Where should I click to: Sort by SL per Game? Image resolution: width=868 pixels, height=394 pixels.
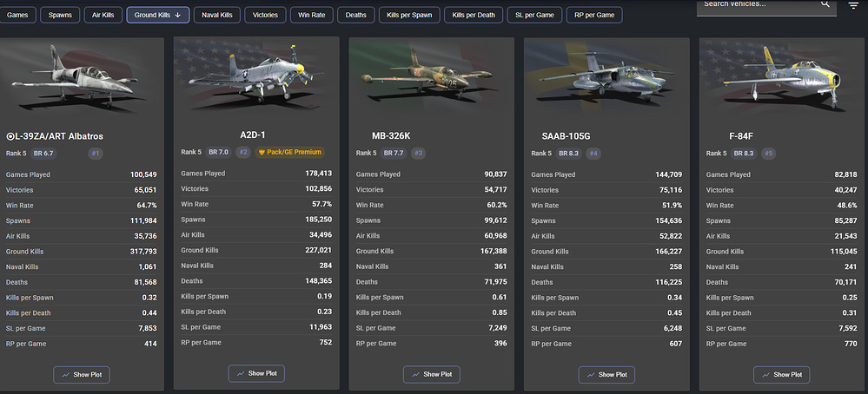coord(534,15)
